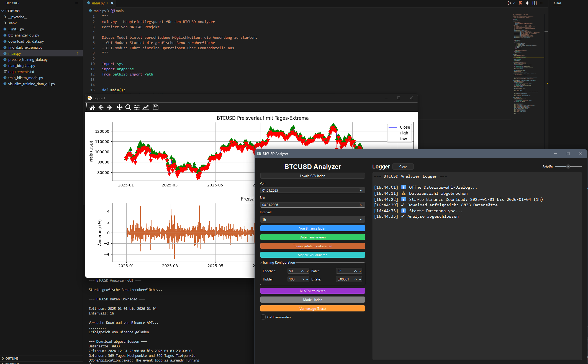
Task: Click the Von Binance laden button
Action: click(x=312, y=228)
